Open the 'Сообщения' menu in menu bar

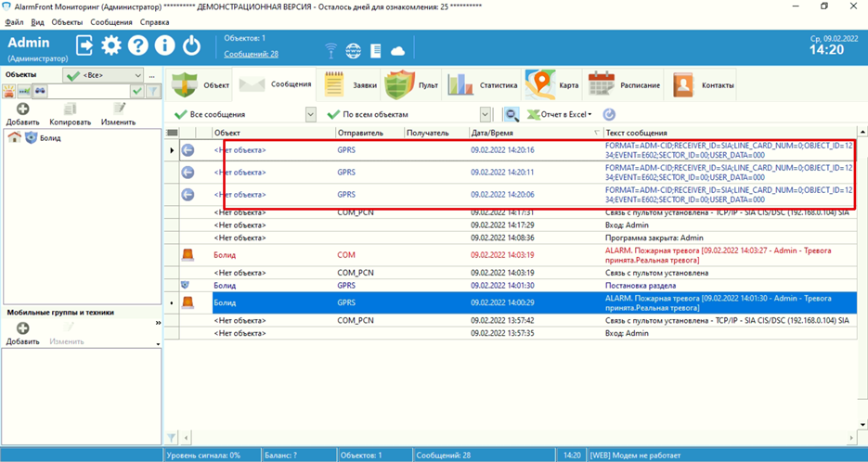(110, 21)
